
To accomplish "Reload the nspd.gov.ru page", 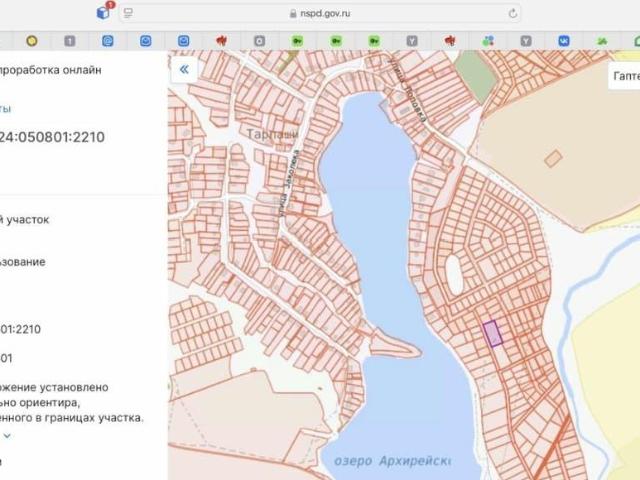I will (x=513, y=13).
